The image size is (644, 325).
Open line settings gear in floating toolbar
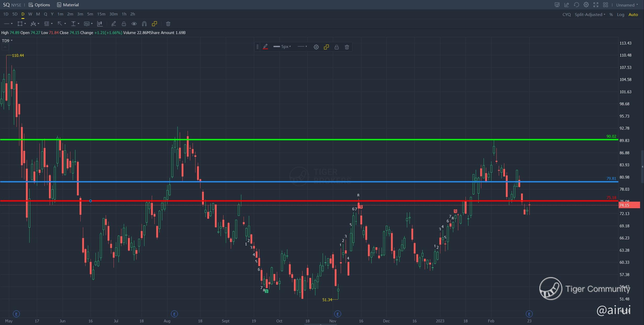(316, 47)
